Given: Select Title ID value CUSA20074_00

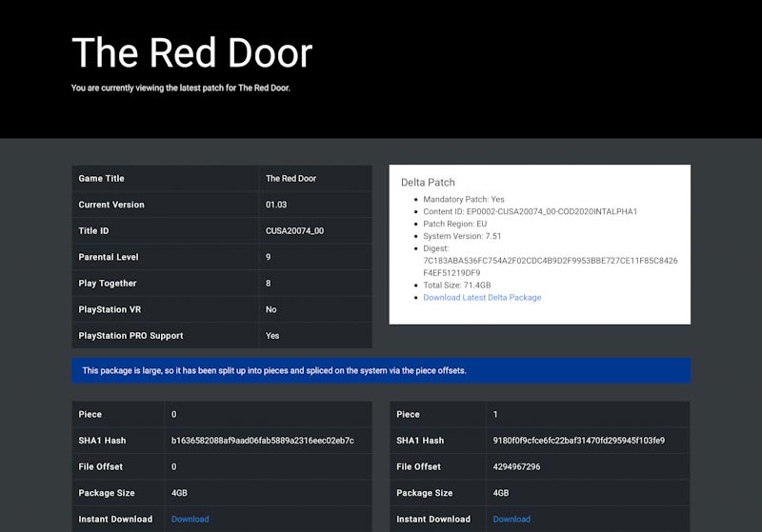Looking at the screenshot, I should click(x=294, y=230).
